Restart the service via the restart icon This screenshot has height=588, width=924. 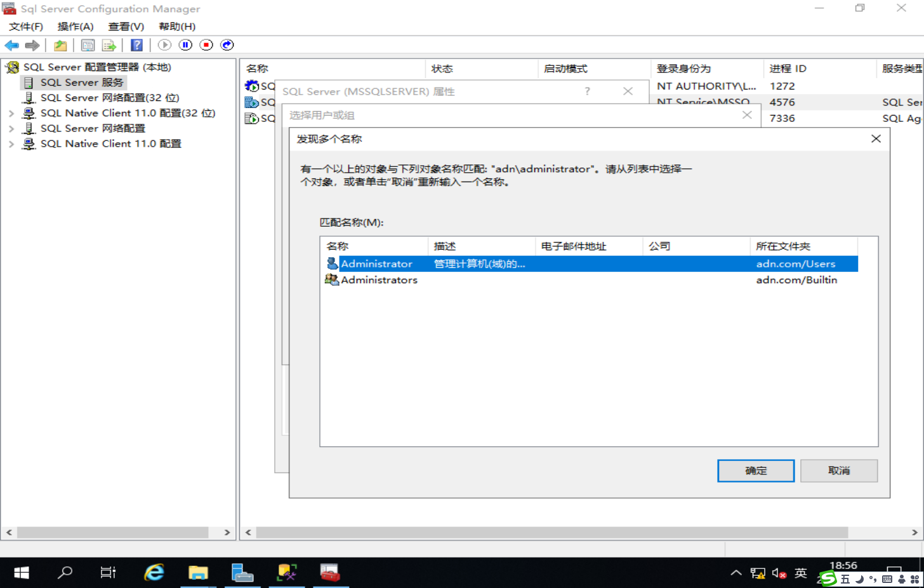227,44
